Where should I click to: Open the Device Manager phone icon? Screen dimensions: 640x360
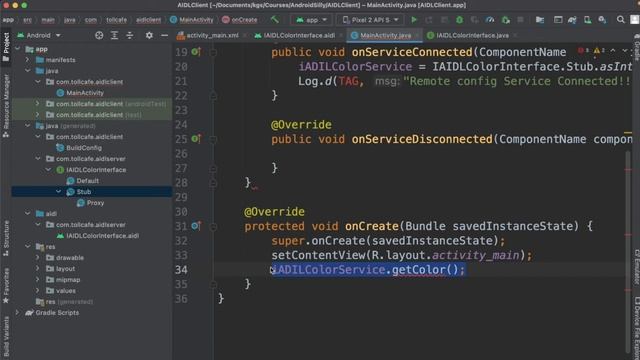click(587, 20)
